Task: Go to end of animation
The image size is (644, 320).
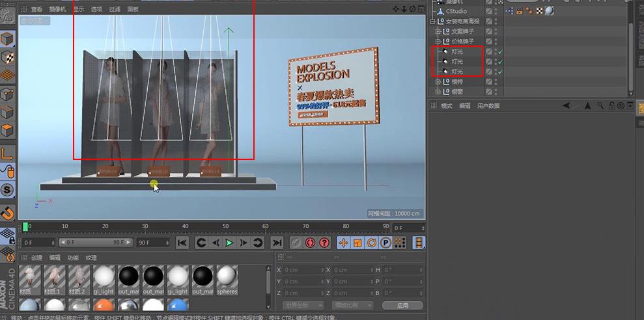Action: 277,243
